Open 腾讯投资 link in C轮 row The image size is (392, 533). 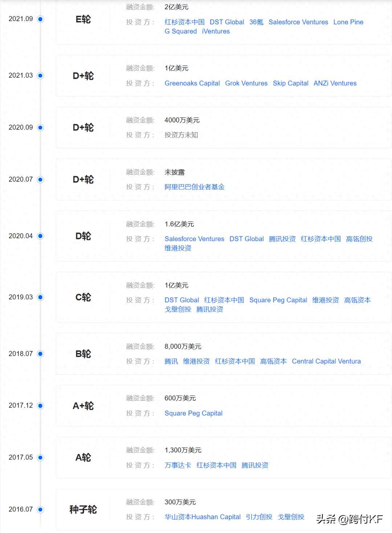coord(210,310)
